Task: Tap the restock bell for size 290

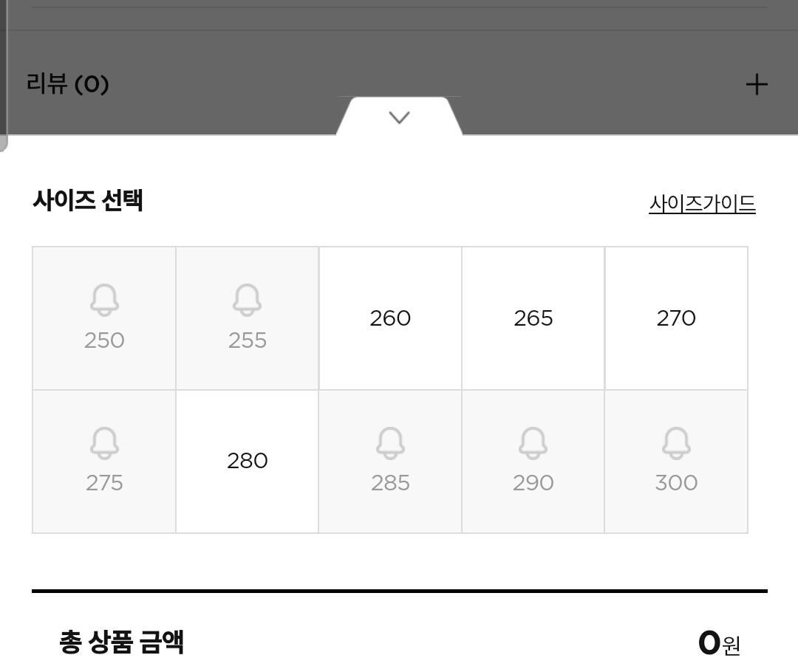Action: click(x=533, y=443)
